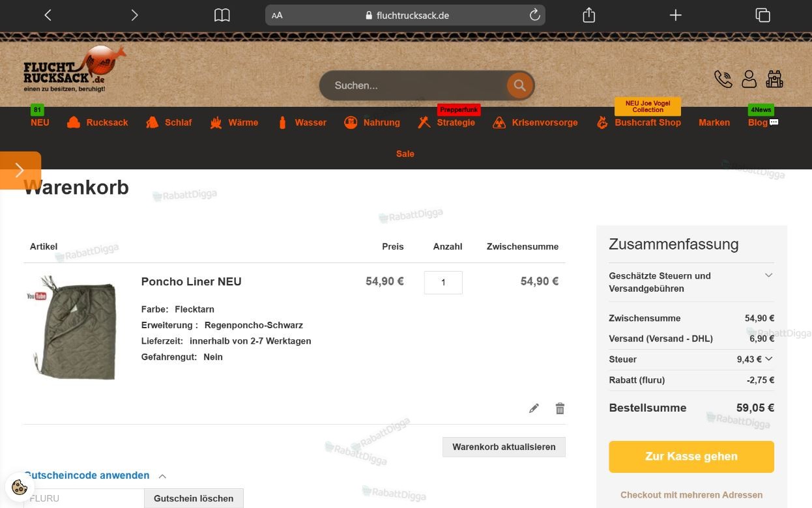Click the Rabatt (fluru) -2,75 € value

(x=761, y=380)
